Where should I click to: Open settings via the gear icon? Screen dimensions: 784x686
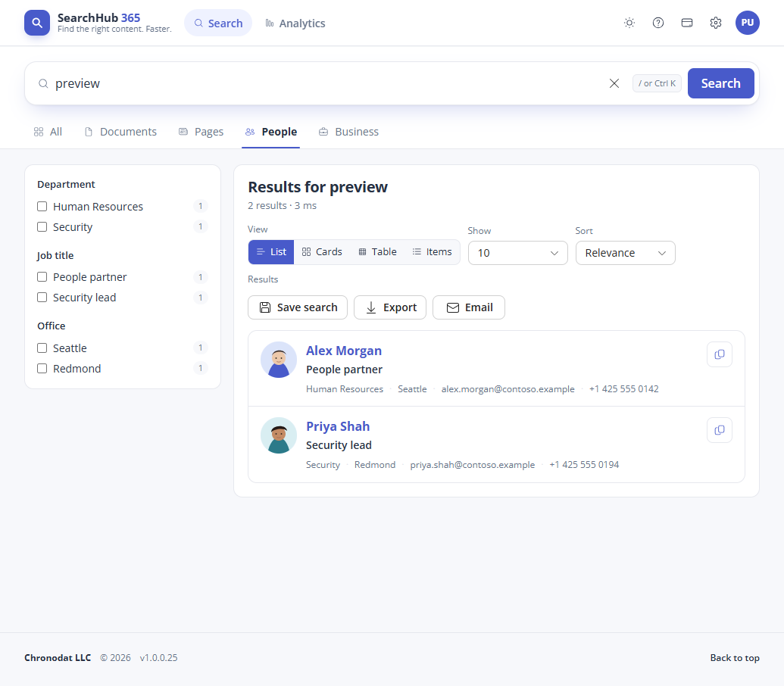coord(716,23)
